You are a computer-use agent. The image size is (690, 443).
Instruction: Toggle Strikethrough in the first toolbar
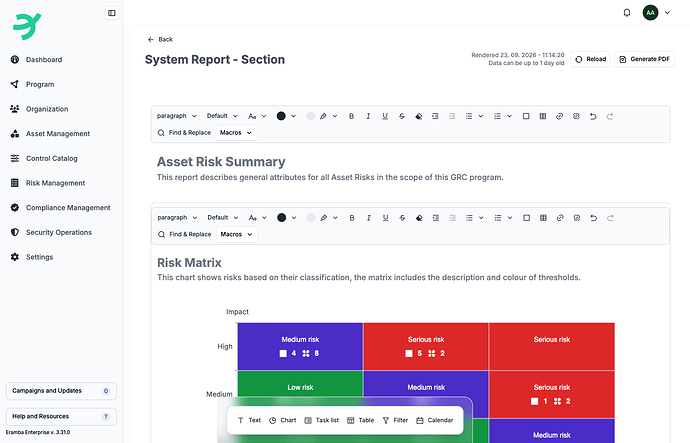click(x=402, y=116)
